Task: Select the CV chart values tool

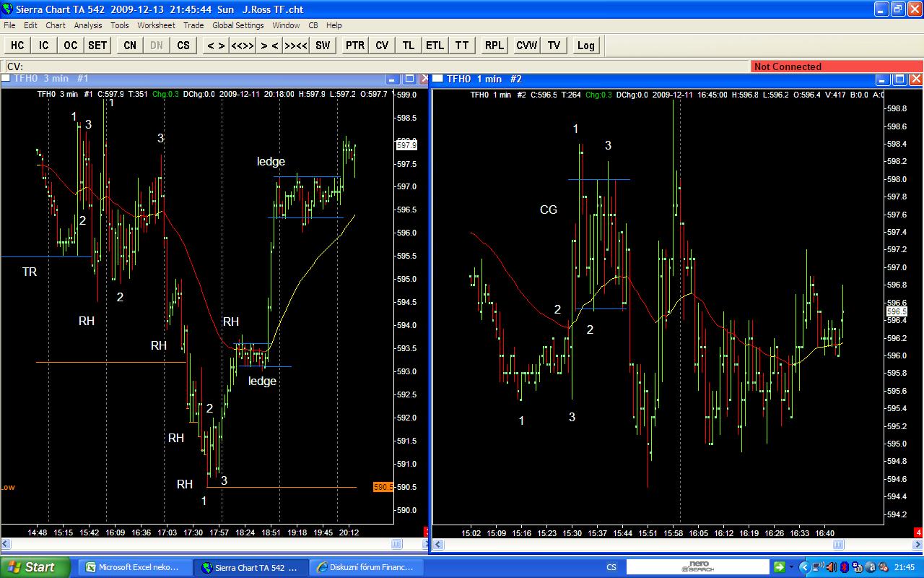Action: 382,46
